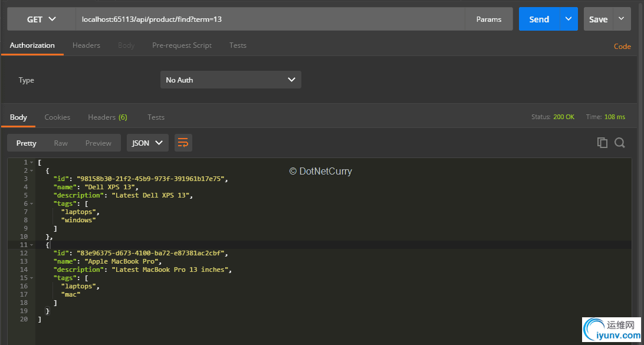Click the 108 ms time value
Screen dimensions: 644x345
click(x=615, y=117)
